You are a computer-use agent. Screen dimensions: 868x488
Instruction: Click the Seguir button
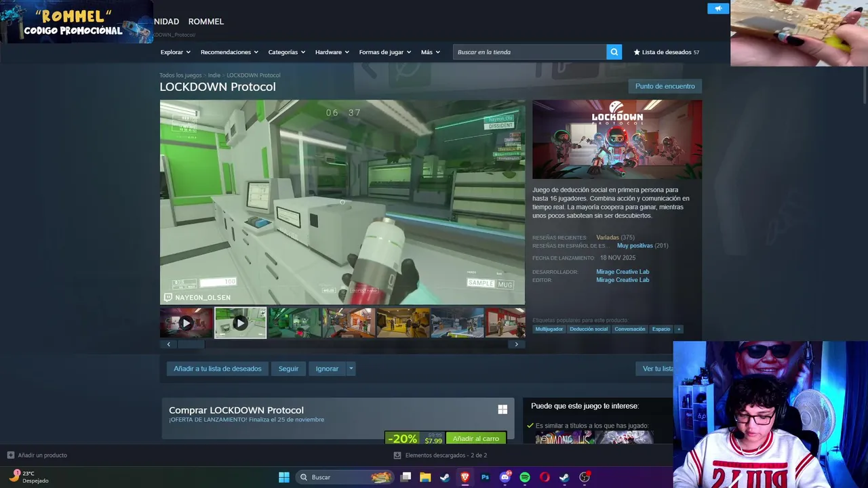[x=288, y=369]
